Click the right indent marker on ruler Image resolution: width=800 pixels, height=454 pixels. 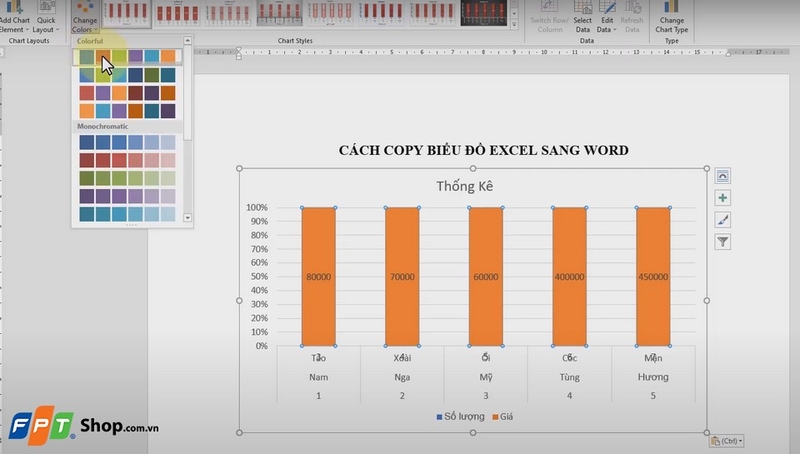coord(729,54)
